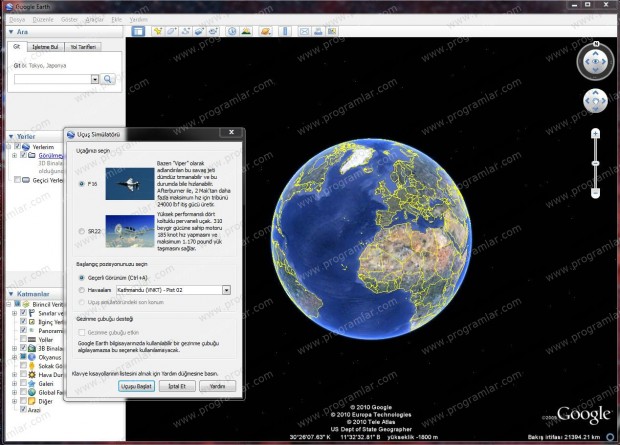Open the Ekle menu
This screenshot has height=445, width=620.
tap(117, 19)
